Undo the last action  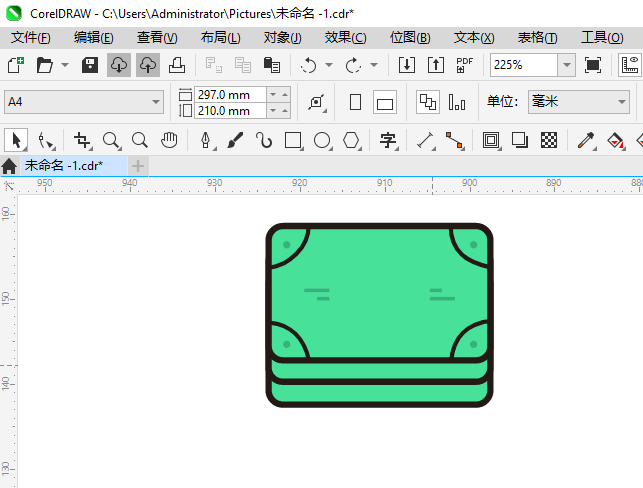point(308,65)
